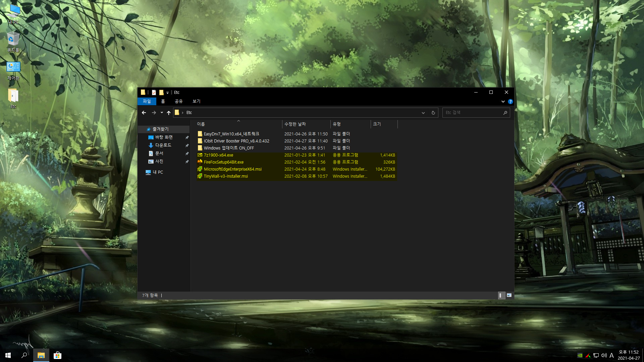644x362 pixels.
Task: Go back with the left arrow
Action: point(144,113)
